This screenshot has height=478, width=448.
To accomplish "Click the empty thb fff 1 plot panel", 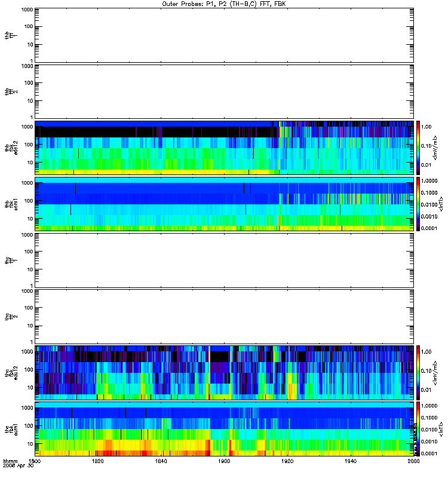I will pos(224,35).
